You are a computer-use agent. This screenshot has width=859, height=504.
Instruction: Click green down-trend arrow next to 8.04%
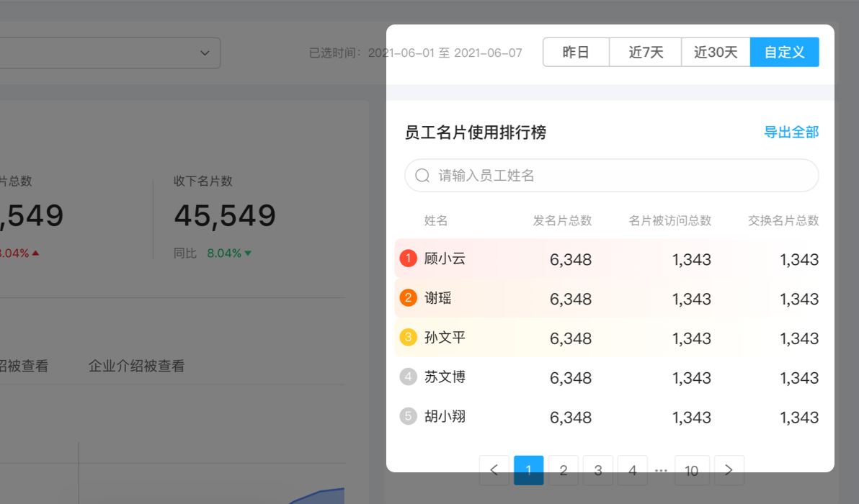[248, 253]
